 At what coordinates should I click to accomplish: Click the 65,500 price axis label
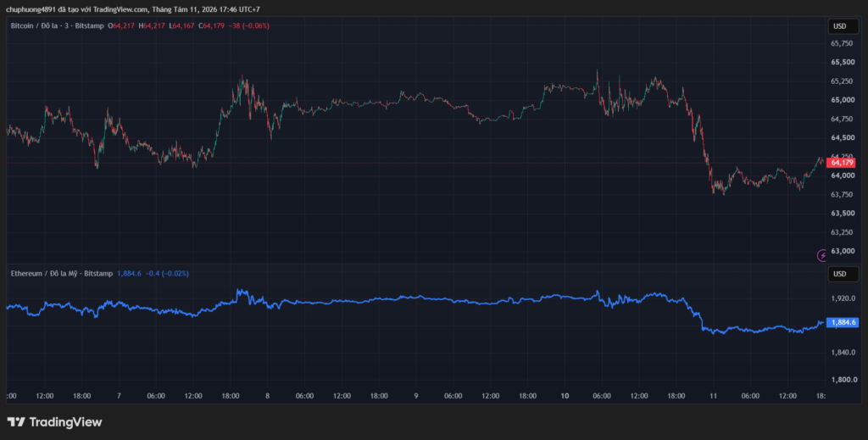coord(842,63)
